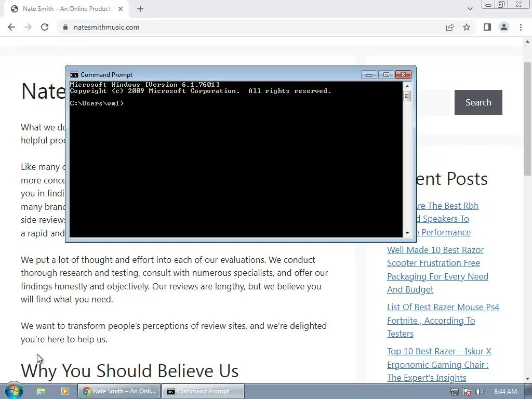Viewport: 532px width, 399px height.
Task: Switch to Command Prompt taskbar button
Action: (203, 391)
